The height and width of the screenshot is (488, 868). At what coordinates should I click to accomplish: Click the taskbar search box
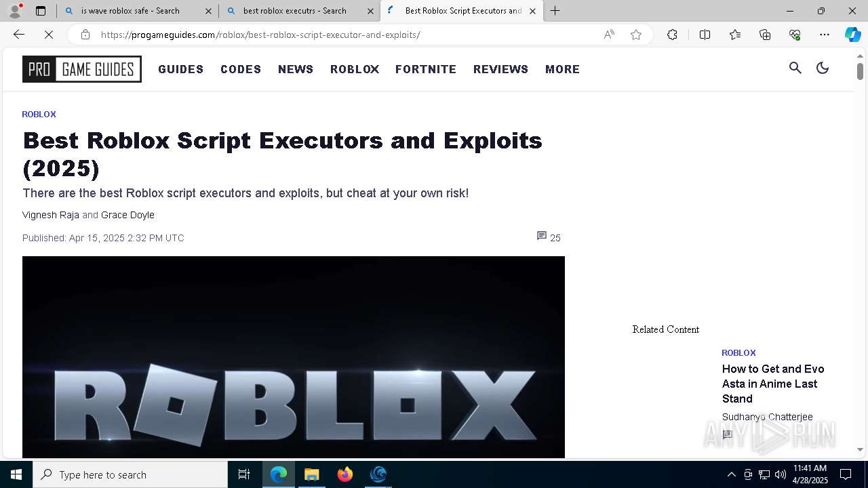coord(130,474)
